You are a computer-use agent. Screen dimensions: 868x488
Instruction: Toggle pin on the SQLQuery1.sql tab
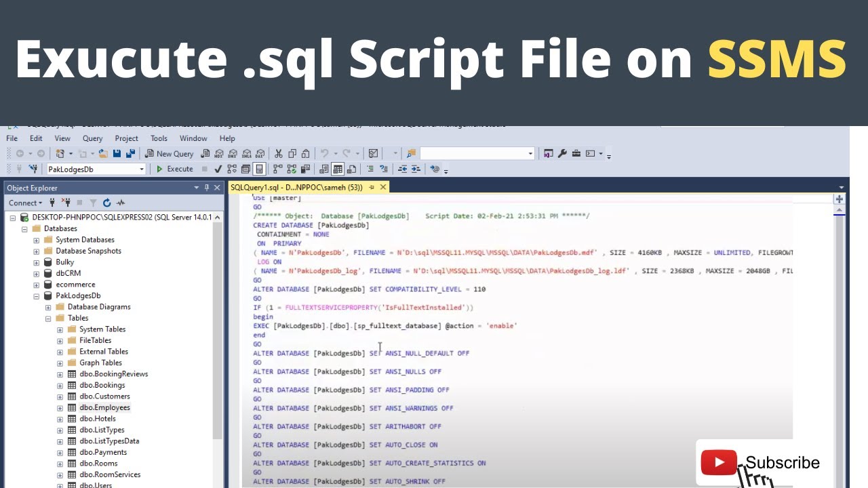coord(372,187)
